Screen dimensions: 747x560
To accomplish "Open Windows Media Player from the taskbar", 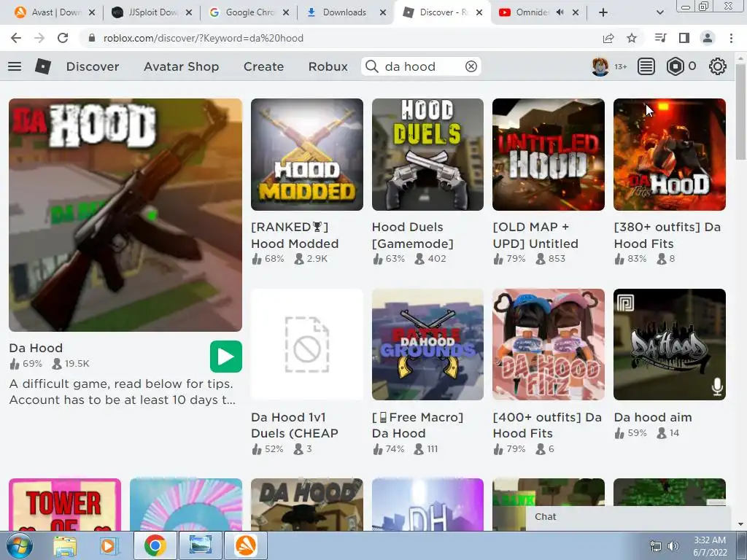I will tap(108, 545).
